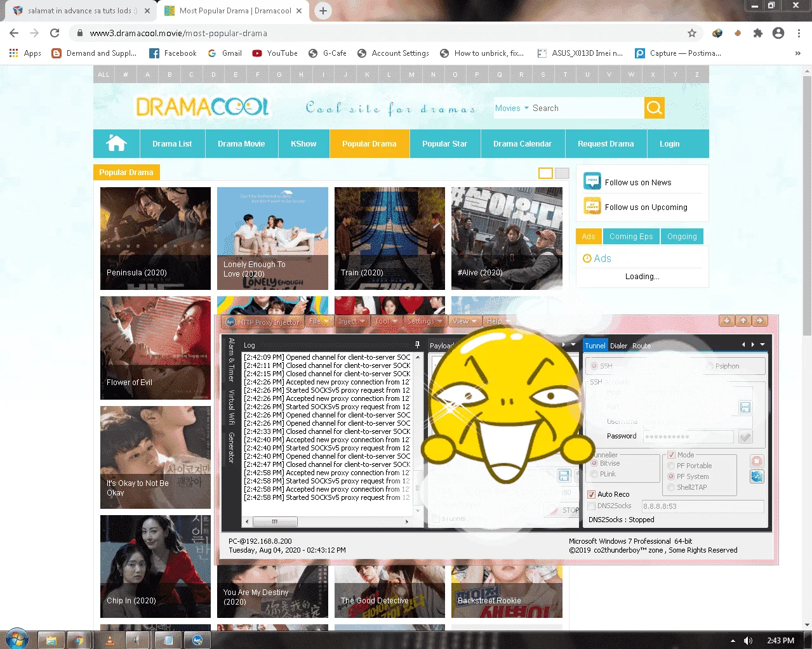
Task: Open the File dropdown in HTTP Proxy Injector
Action: tap(319, 321)
